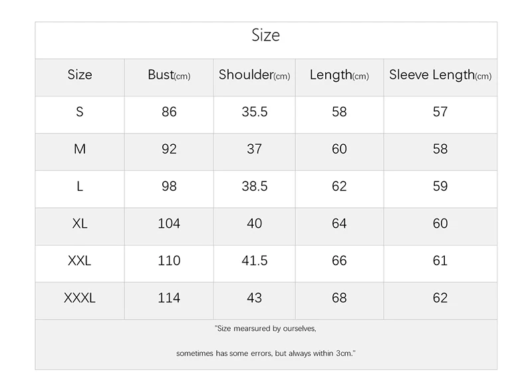Select length value 66 in the XXL row
This screenshot has width=532, height=392.
(339, 260)
